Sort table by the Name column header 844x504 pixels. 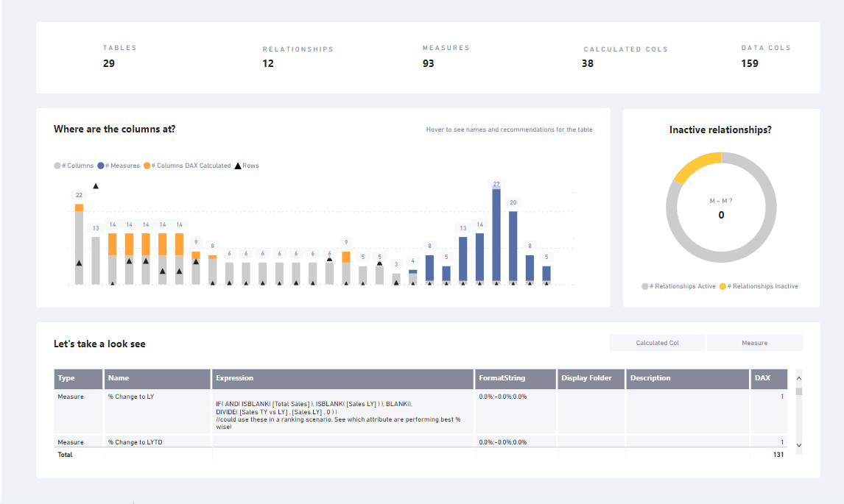point(119,378)
